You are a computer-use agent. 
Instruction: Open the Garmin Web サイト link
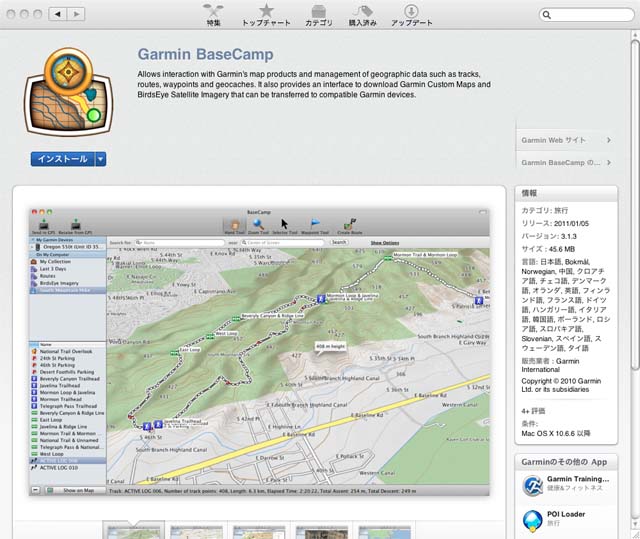coord(566,140)
